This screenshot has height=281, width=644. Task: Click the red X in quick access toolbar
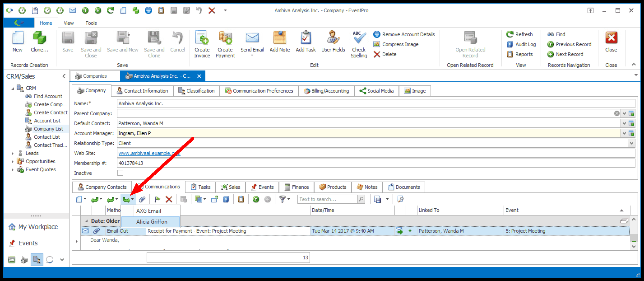[212, 10]
